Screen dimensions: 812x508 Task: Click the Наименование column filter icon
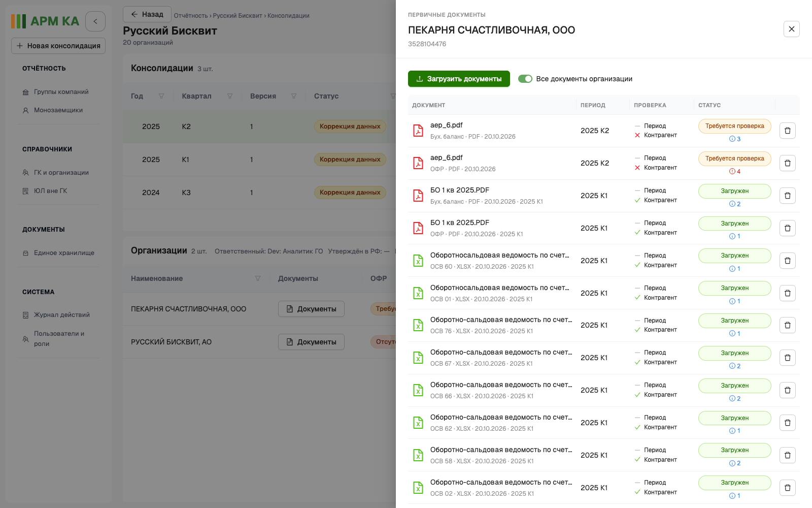258,278
